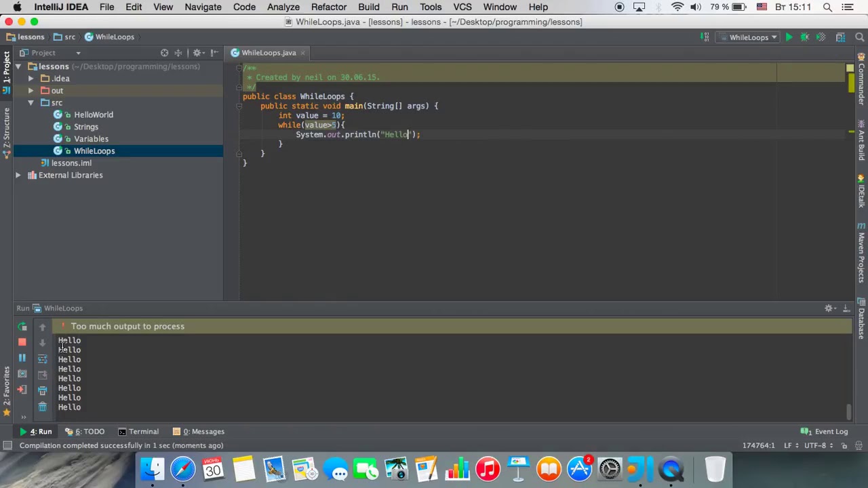The image size is (868, 488).
Task: Dump threads with the camera icon
Action: (22, 373)
